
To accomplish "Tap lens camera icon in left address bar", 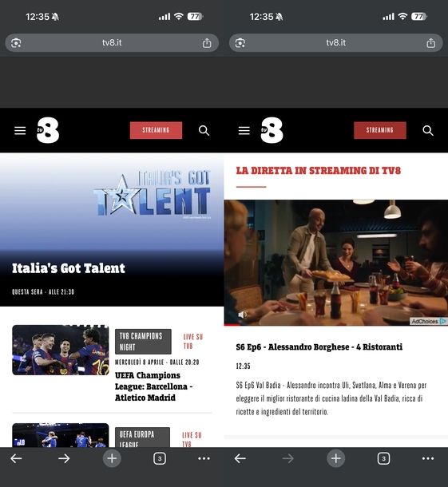I will tap(16, 43).
